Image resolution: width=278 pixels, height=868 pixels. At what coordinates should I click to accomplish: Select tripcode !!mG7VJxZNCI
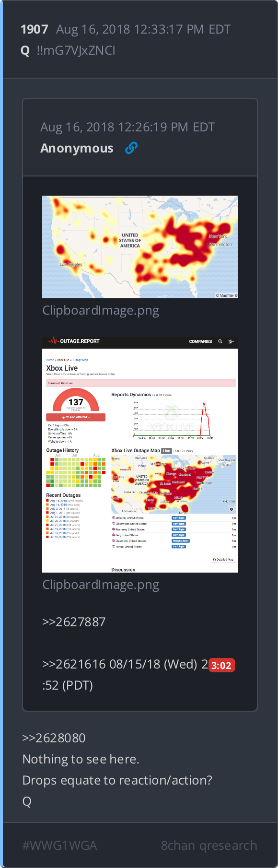[x=76, y=50]
